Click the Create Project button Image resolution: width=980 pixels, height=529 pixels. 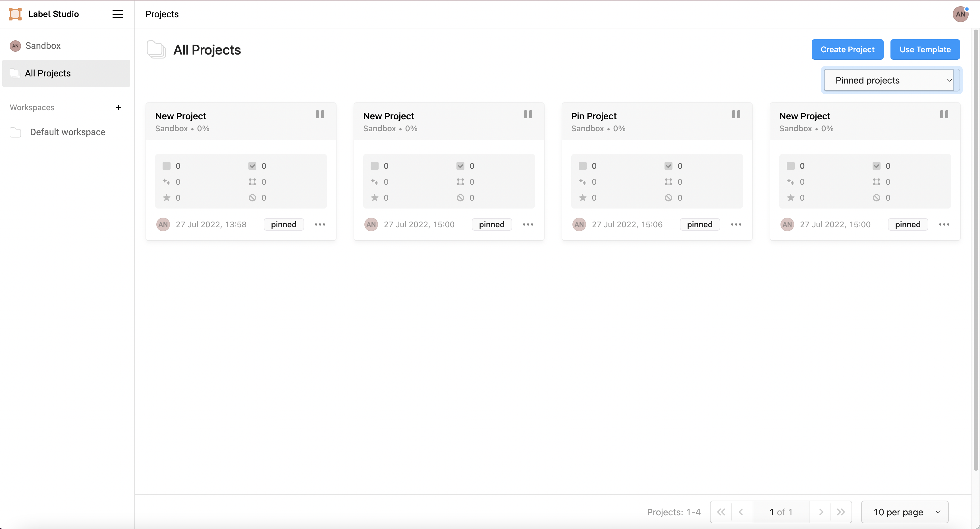[x=847, y=49]
